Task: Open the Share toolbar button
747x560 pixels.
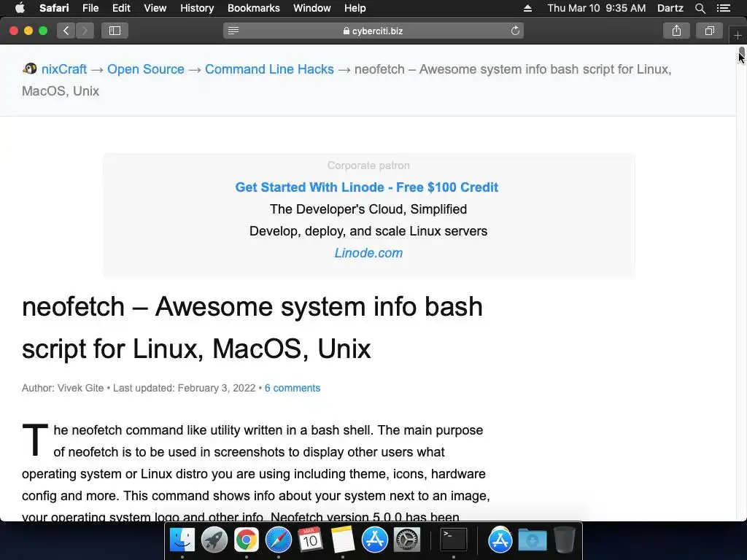Action: pyautogui.click(x=676, y=31)
